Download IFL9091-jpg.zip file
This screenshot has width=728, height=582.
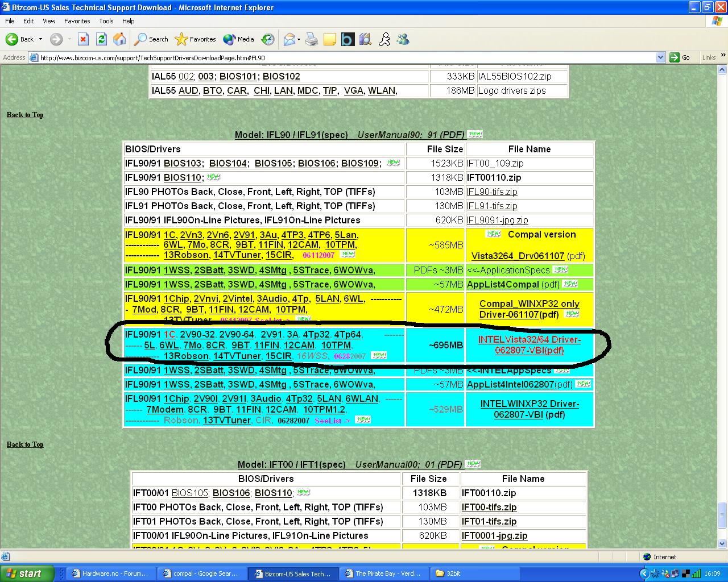[x=497, y=220]
